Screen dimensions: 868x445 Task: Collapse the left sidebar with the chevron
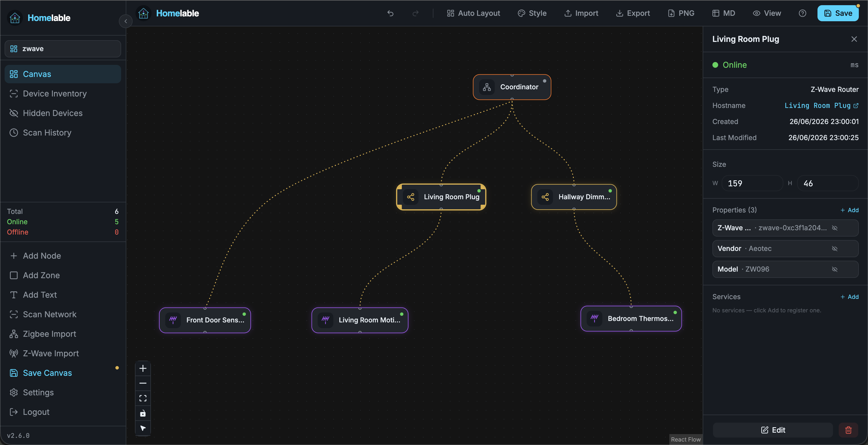(126, 21)
